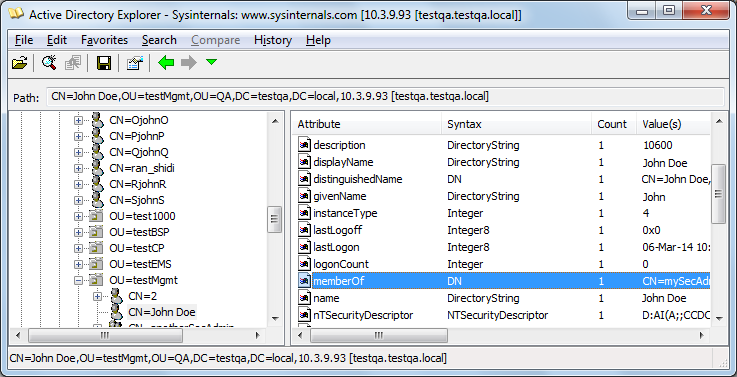Click the Path address field
This screenshot has width=737, height=377.
coord(385,96)
